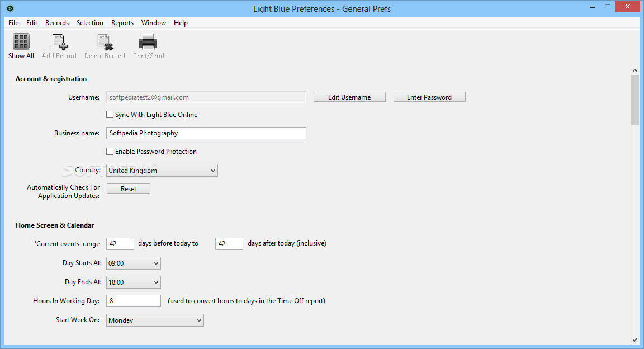
Task: Open the Edit menu
Action: (32, 23)
